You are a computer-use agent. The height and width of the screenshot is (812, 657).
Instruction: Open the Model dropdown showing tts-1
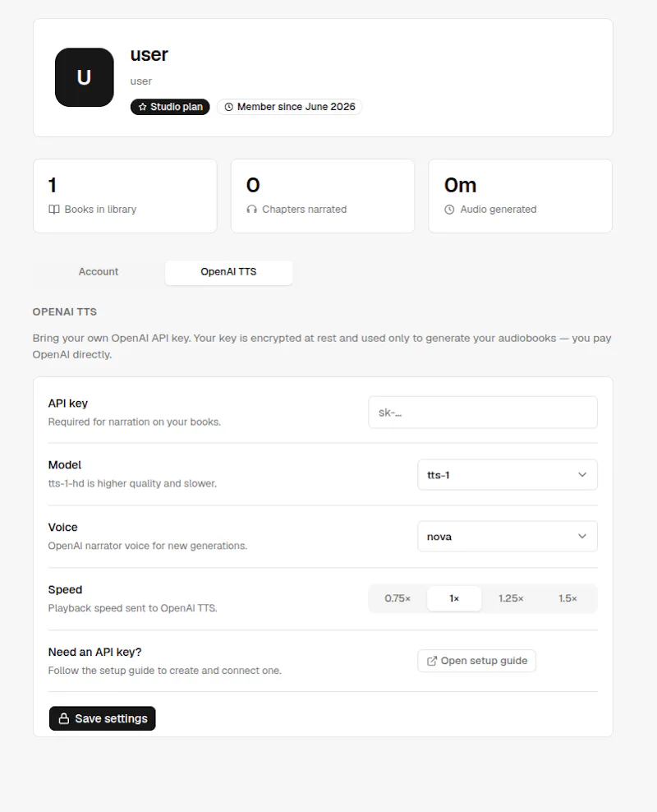coord(508,474)
